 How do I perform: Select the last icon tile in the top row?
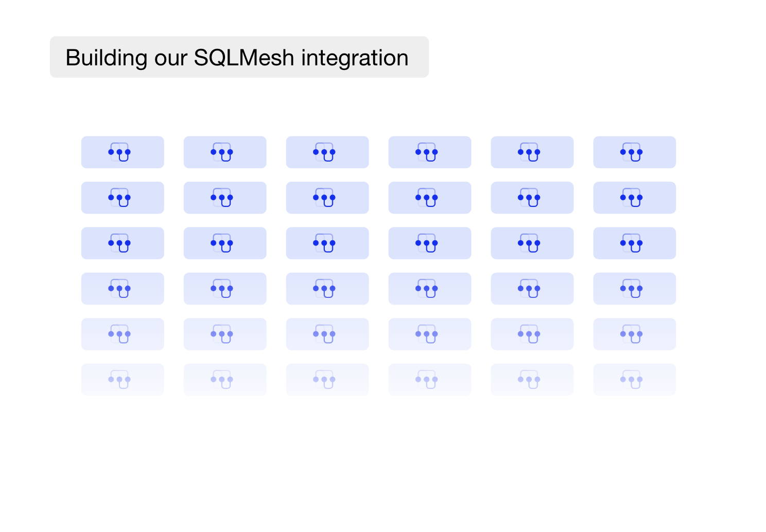click(x=635, y=152)
